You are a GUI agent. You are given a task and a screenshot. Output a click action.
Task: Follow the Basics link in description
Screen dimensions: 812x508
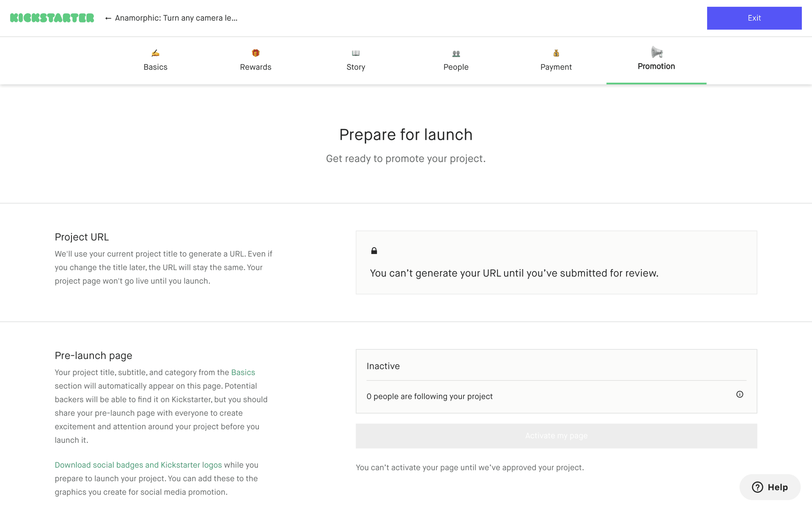[243, 373]
